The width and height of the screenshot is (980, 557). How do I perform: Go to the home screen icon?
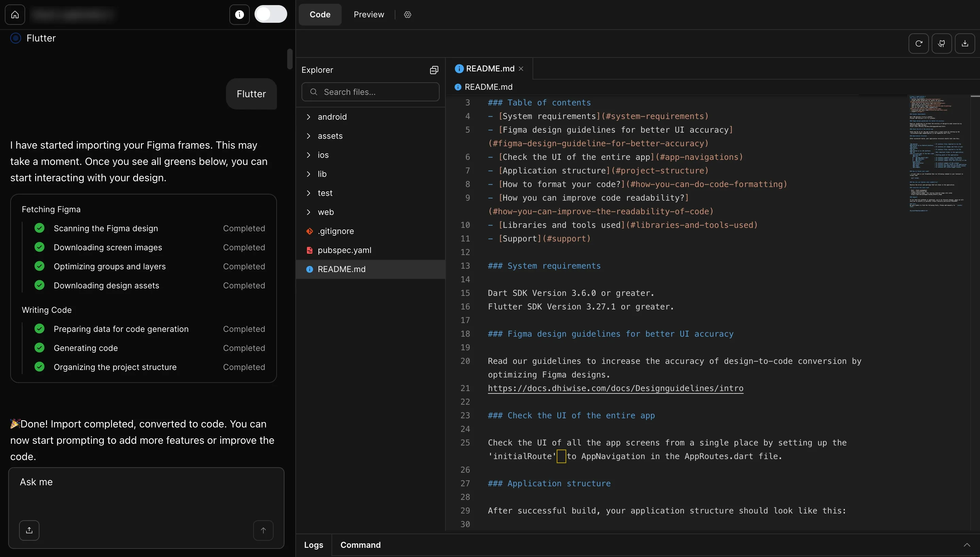[x=15, y=15]
